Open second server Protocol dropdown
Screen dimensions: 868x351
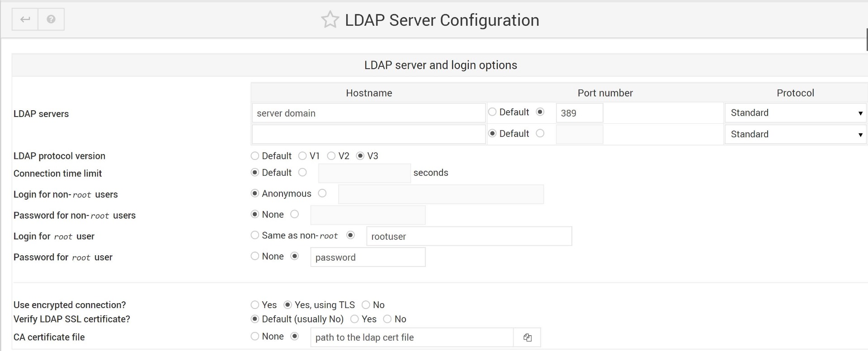(795, 134)
